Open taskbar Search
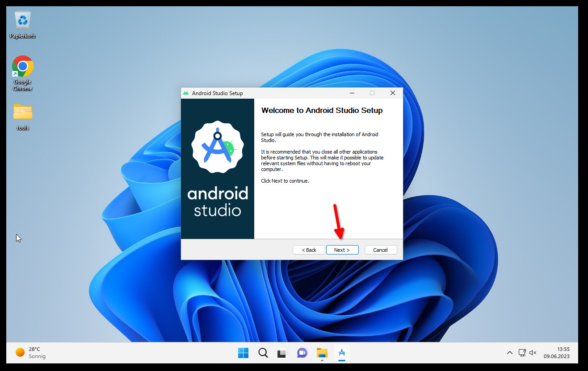Screen dimensions: 588x371 point(263,353)
